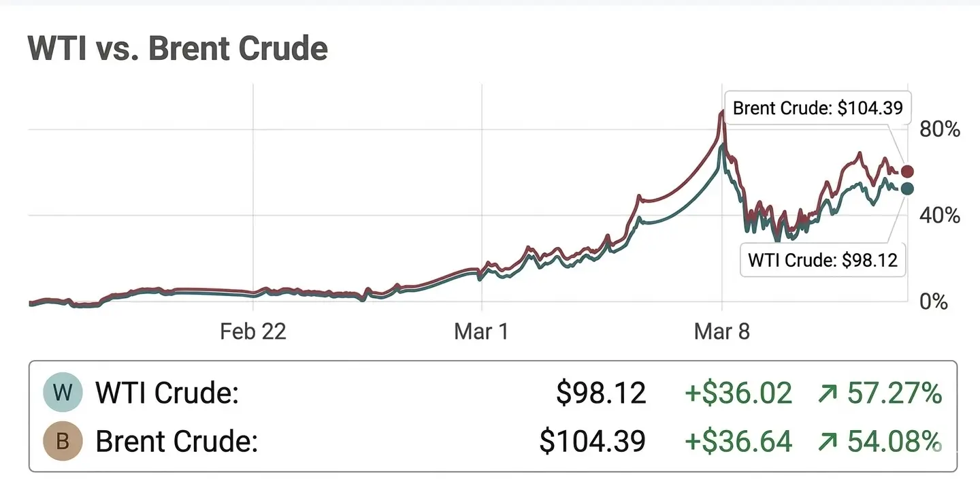The width and height of the screenshot is (980, 490).
Task: Click the Brent Crude "B" circle icon
Action: [x=63, y=441]
